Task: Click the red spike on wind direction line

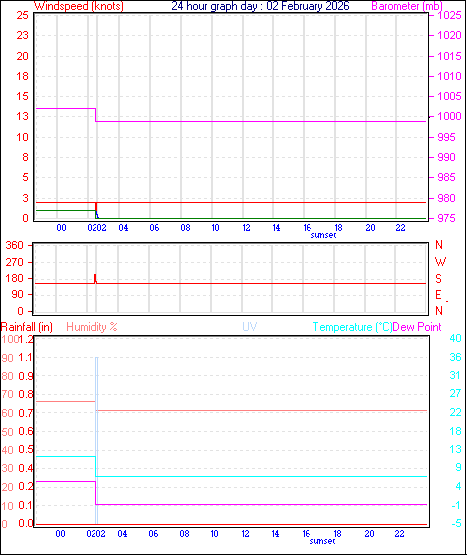Action: pos(95,279)
